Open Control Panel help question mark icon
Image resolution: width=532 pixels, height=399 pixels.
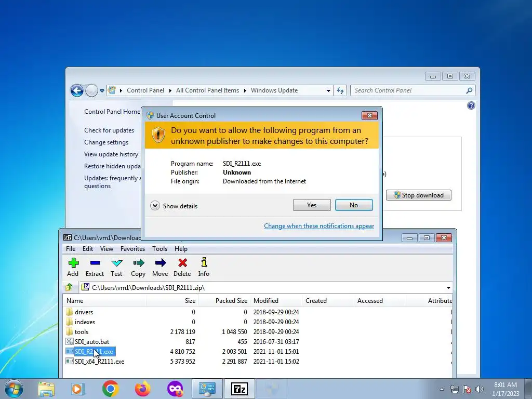click(471, 105)
